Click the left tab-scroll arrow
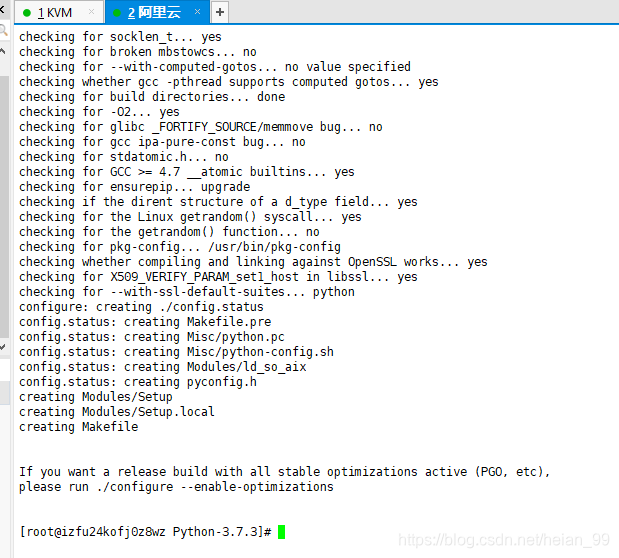This screenshot has height=558, width=619. pos(2,9)
